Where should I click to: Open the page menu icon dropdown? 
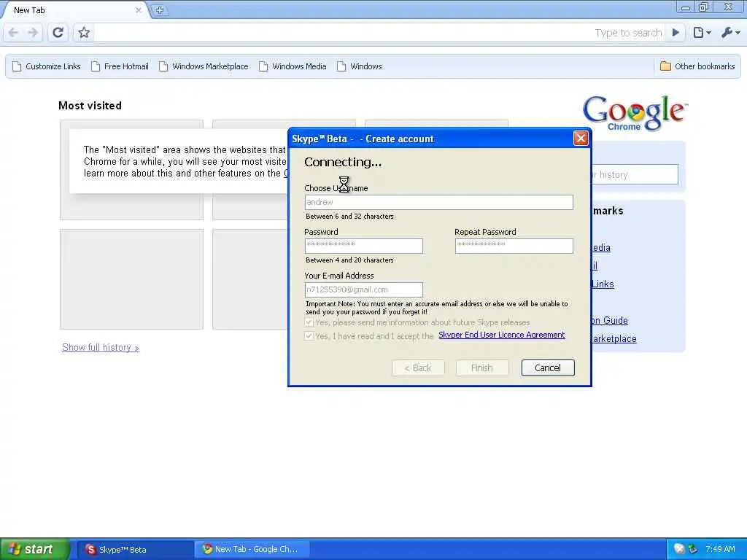click(703, 32)
